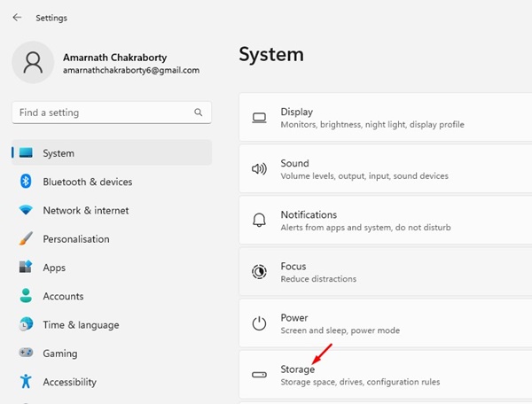Click the Accessibility person icon
This screenshot has width=532, height=404.
[x=26, y=382]
